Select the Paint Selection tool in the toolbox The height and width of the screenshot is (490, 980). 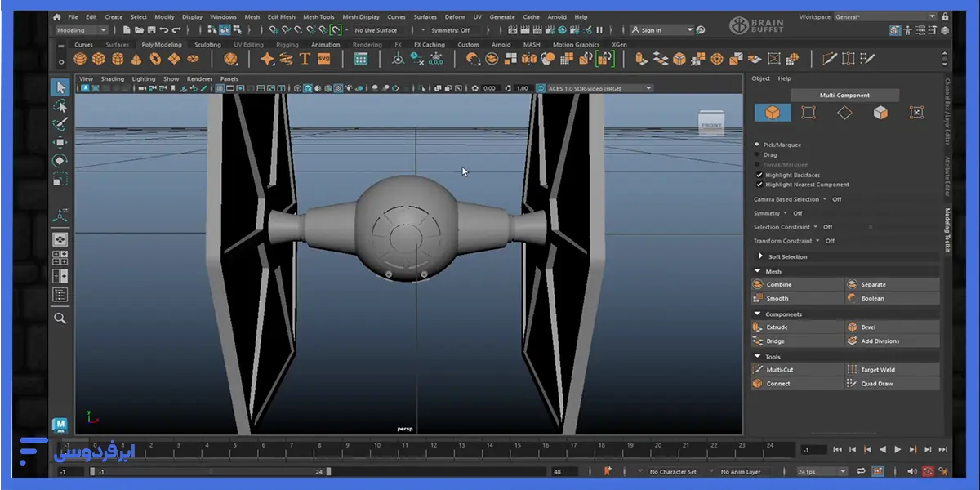pyautogui.click(x=60, y=124)
